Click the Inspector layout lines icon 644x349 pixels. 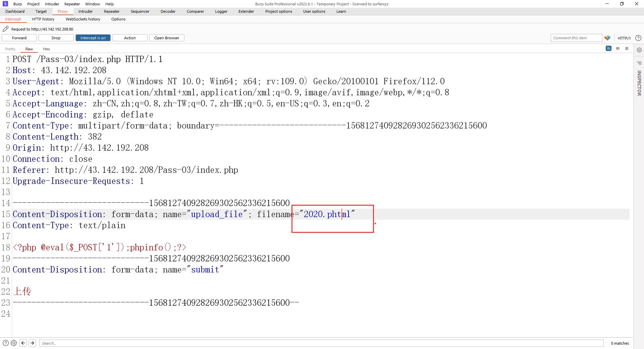click(639, 63)
